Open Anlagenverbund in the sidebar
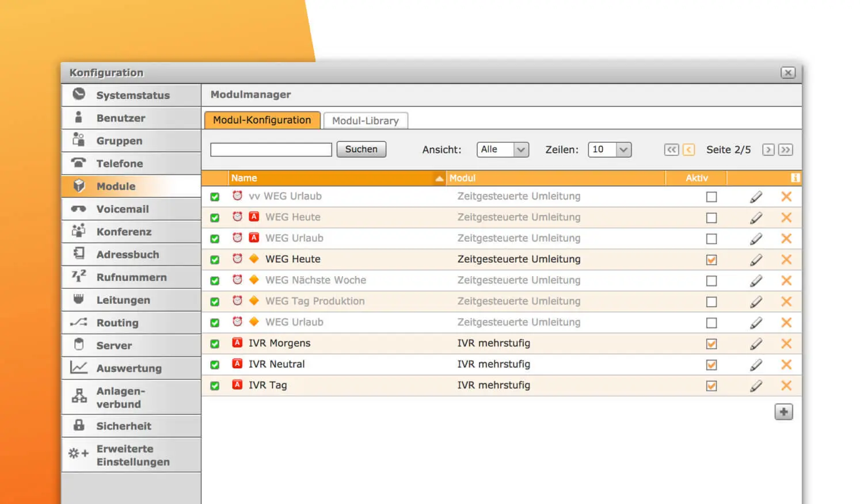 131,398
